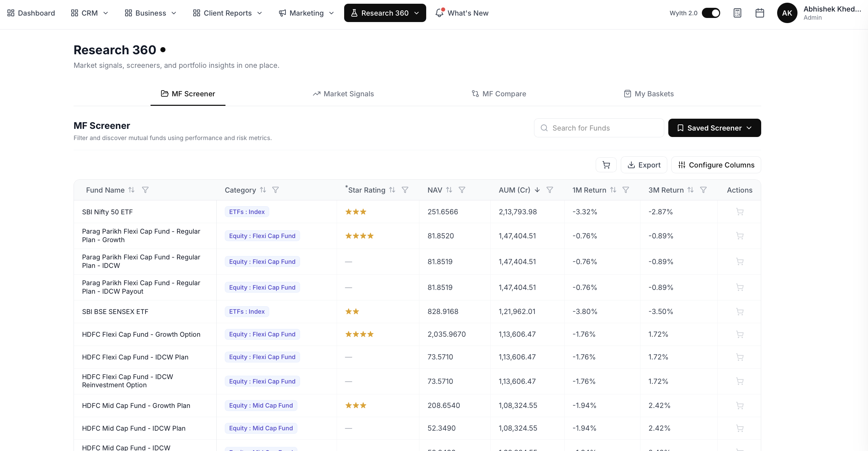Click the NAV value 2,035.9670
This screenshot has width=868, height=451.
tap(447, 334)
